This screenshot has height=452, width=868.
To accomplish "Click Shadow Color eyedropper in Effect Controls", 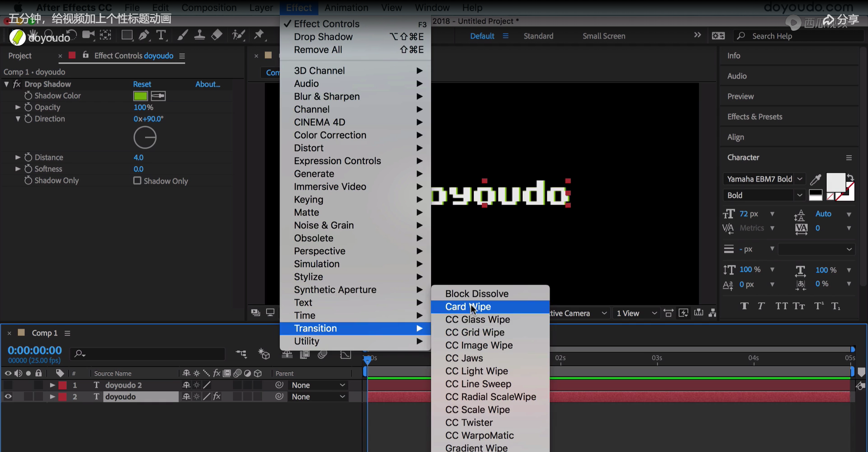I will pyautogui.click(x=158, y=96).
